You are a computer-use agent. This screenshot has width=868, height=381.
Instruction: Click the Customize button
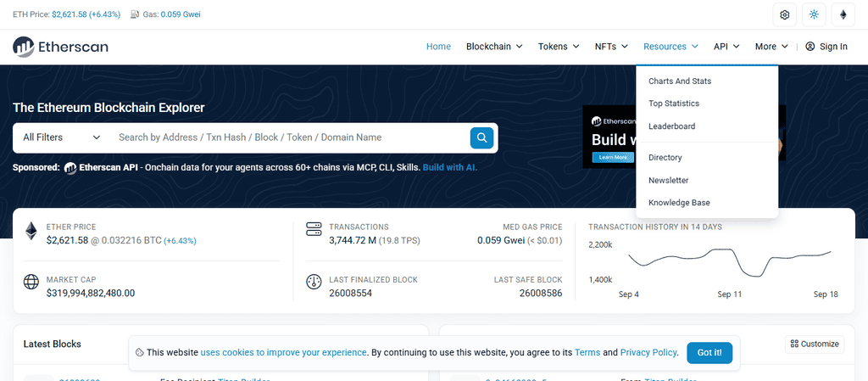pyautogui.click(x=815, y=344)
